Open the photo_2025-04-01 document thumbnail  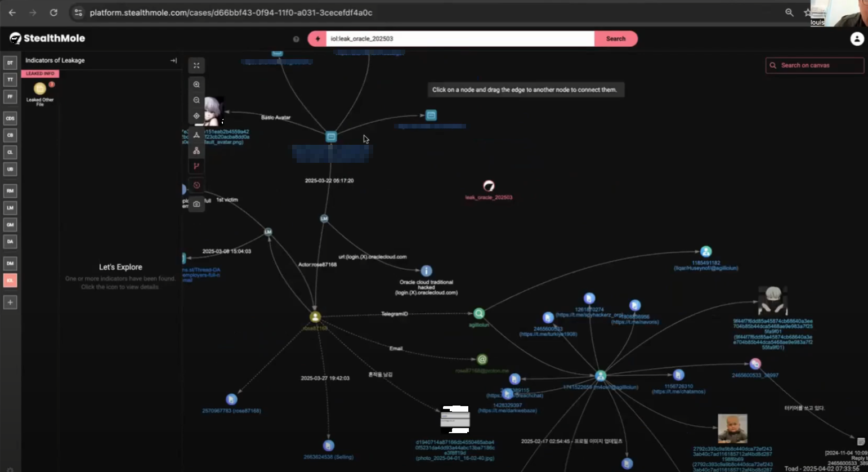(x=455, y=420)
